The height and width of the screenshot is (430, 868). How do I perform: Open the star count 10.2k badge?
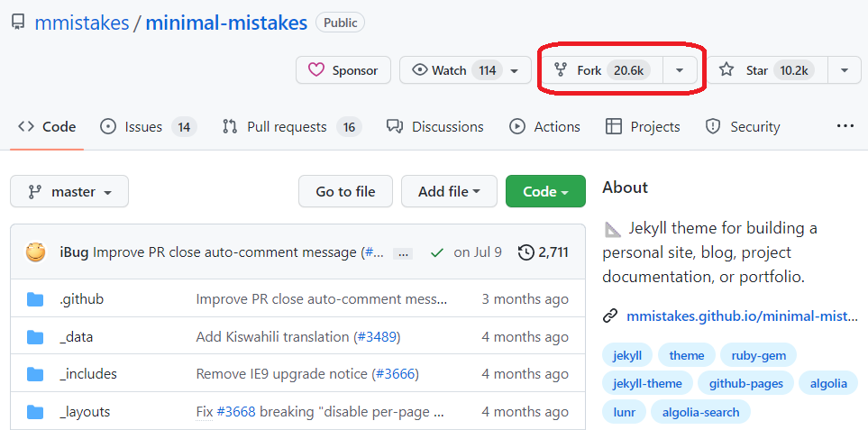794,70
